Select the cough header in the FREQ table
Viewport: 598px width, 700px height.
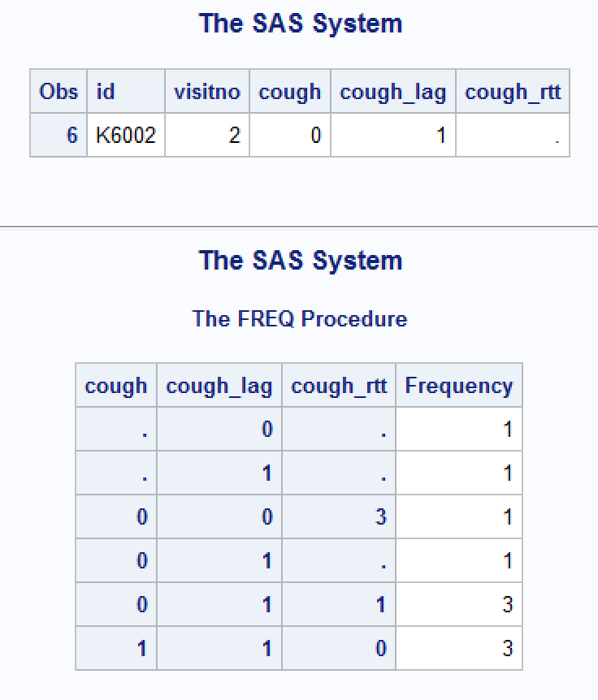(116, 386)
